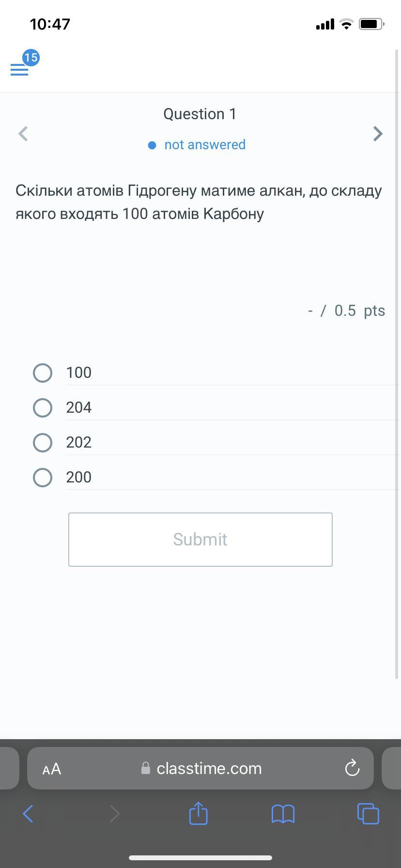Tap the classtime.com address bar
Screen dimensions: 401x868
[208, 768]
